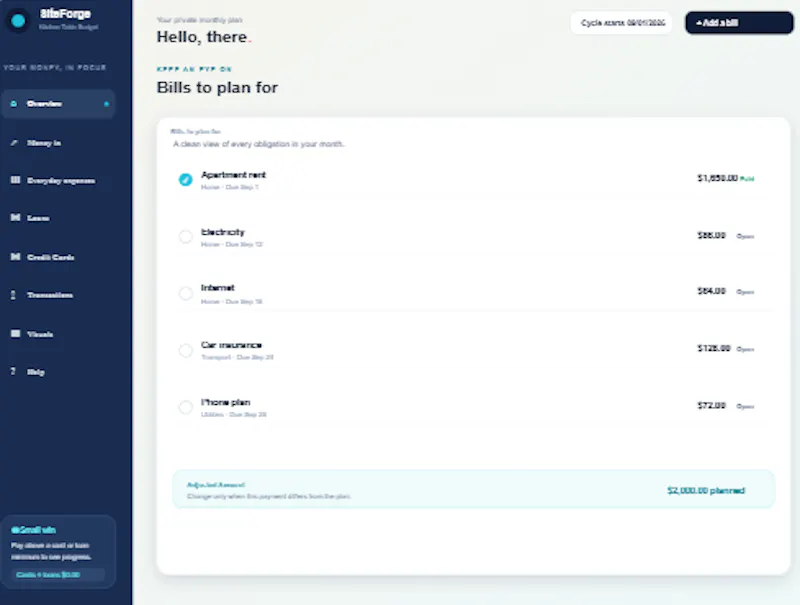Open the Overview section label
Image resolution: width=800 pixels, height=605 pixels.
coord(44,104)
